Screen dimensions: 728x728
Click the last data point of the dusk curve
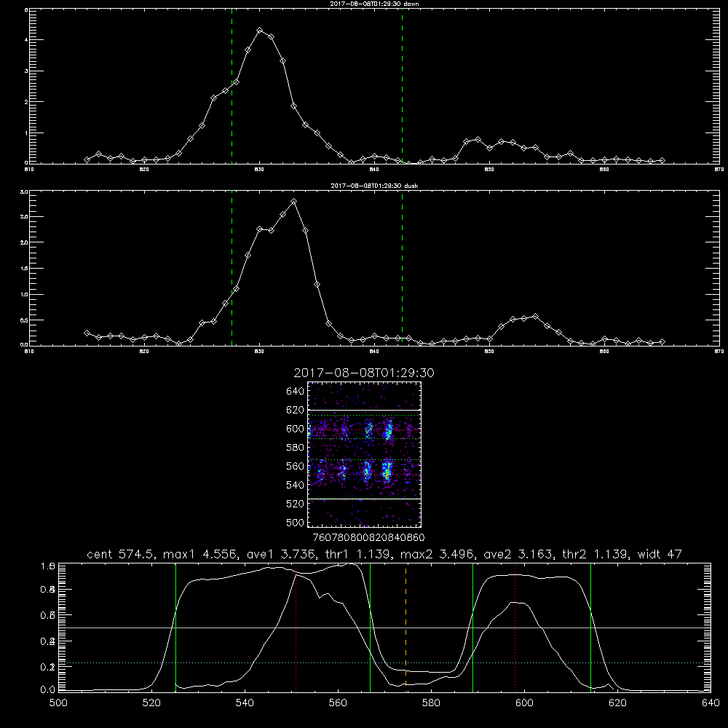[662, 341]
